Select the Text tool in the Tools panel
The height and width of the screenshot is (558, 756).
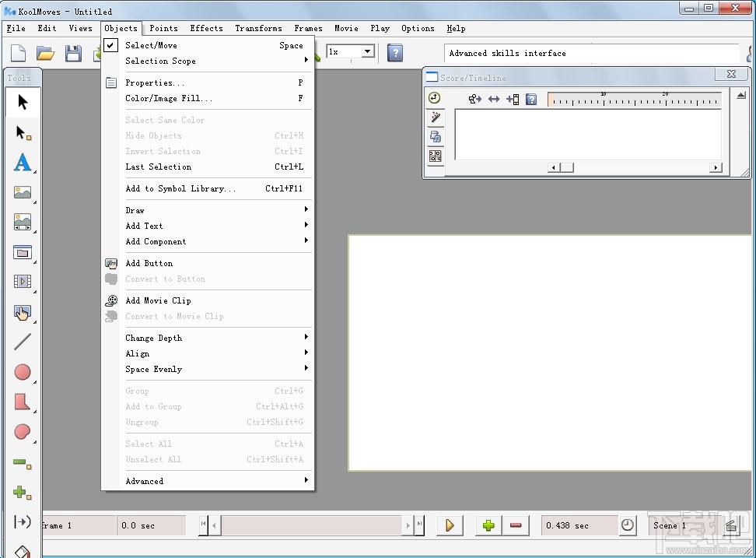coord(22,163)
